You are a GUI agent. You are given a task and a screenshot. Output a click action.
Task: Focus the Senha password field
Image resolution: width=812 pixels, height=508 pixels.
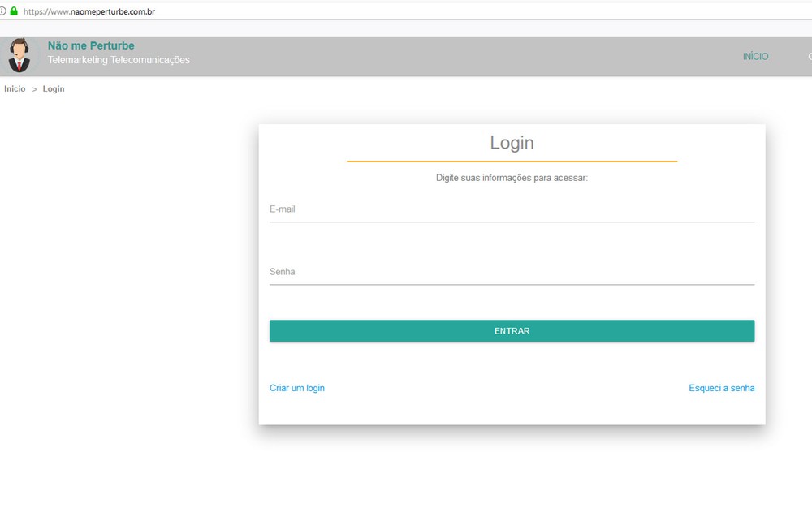click(x=512, y=272)
